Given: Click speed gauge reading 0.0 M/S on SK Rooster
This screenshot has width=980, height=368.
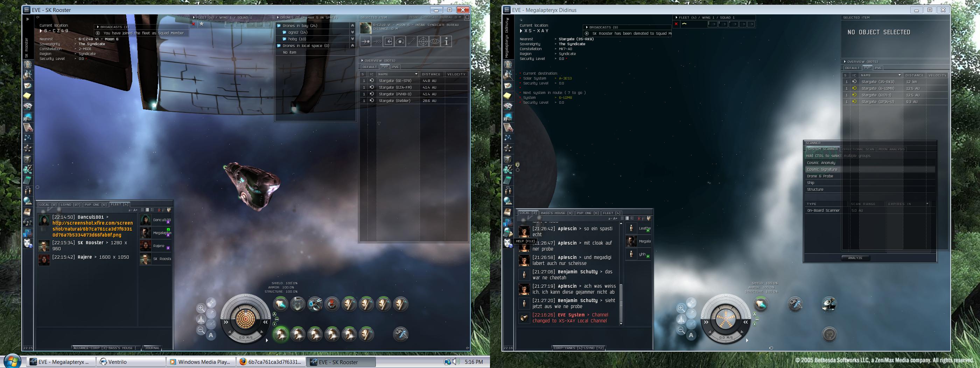Looking at the screenshot, I should tap(245, 338).
